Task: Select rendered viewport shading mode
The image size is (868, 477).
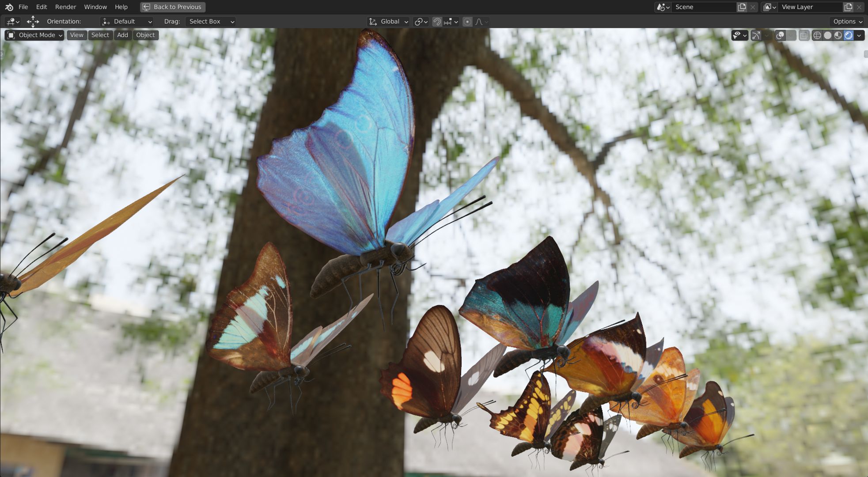Action: click(x=849, y=35)
